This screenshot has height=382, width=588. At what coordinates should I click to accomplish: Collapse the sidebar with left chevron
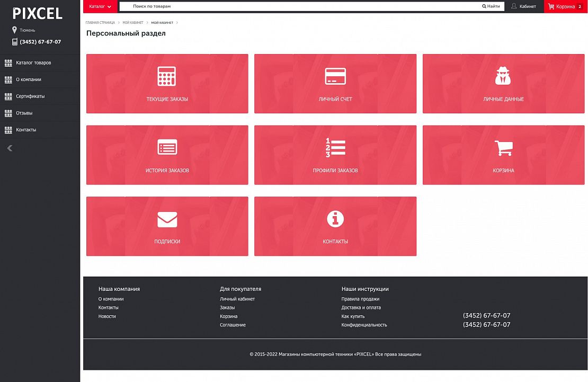pyautogui.click(x=10, y=148)
